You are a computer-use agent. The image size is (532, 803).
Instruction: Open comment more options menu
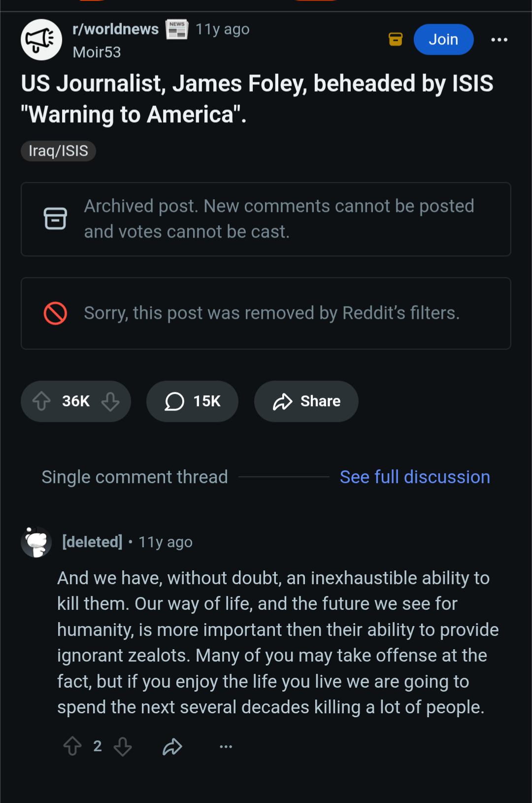point(226,746)
